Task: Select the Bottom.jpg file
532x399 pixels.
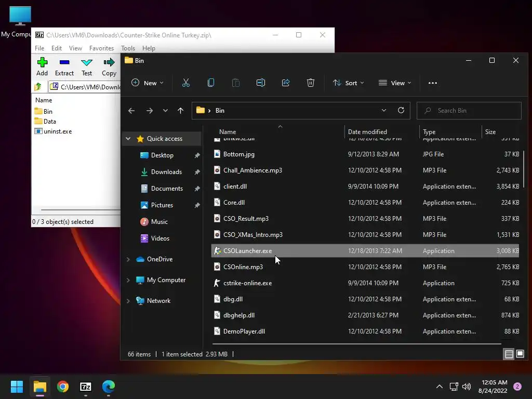Action: pyautogui.click(x=365, y=154)
